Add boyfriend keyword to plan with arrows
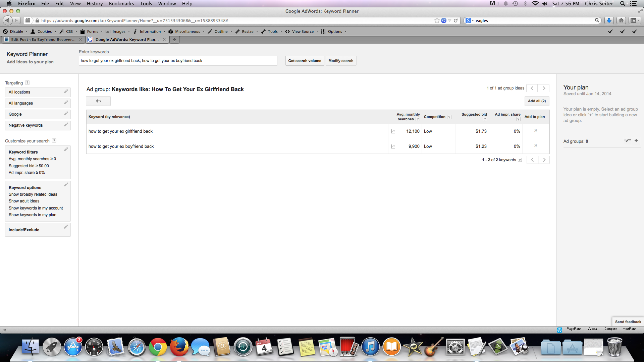 pyautogui.click(x=536, y=145)
